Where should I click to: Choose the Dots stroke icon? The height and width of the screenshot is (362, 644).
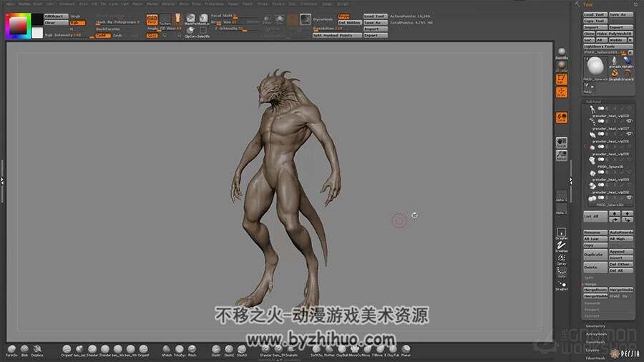[562, 272]
